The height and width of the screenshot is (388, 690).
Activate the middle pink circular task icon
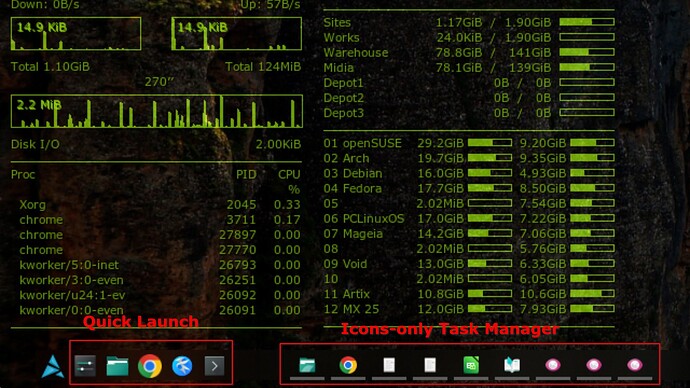pyautogui.click(x=594, y=365)
